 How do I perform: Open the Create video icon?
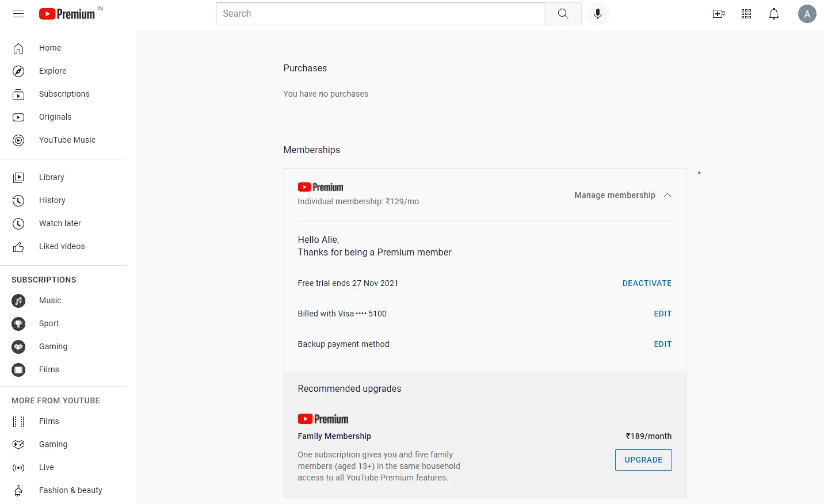pos(719,14)
